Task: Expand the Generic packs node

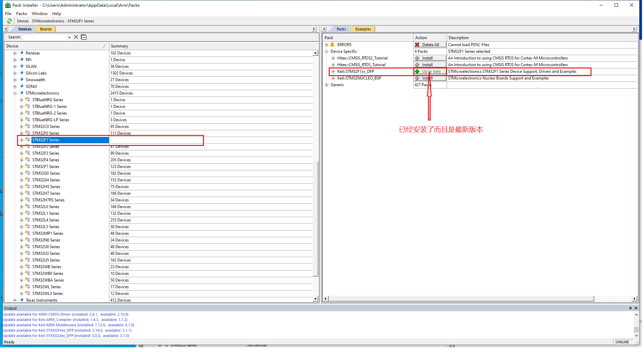Action: (326, 85)
